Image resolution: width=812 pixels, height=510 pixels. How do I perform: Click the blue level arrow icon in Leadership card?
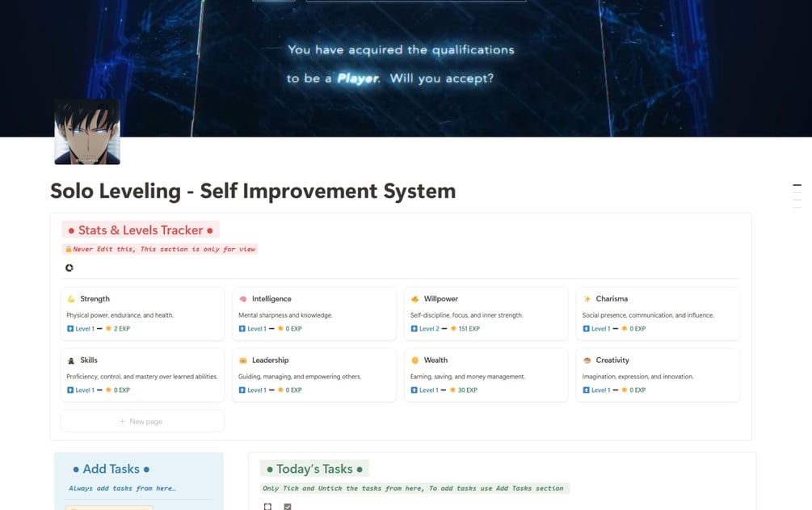(x=242, y=390)
